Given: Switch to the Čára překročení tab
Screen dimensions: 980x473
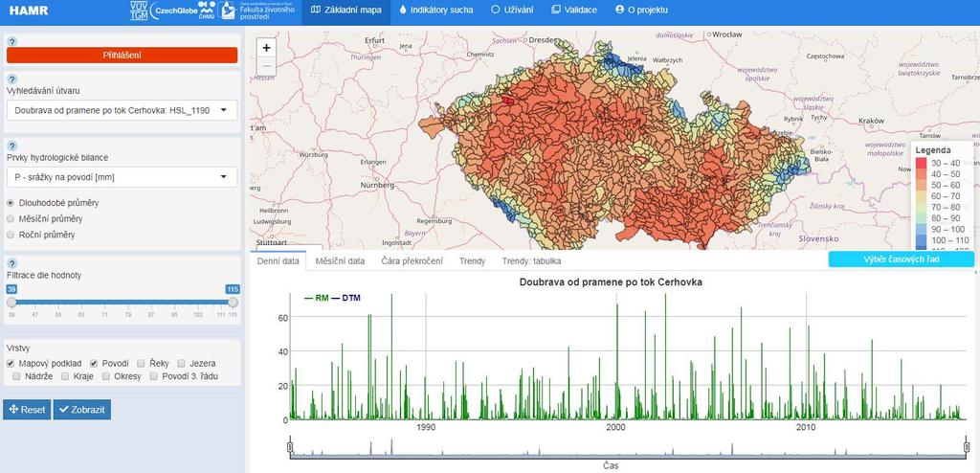Looking at the screenshot, I should click(412, 260).
